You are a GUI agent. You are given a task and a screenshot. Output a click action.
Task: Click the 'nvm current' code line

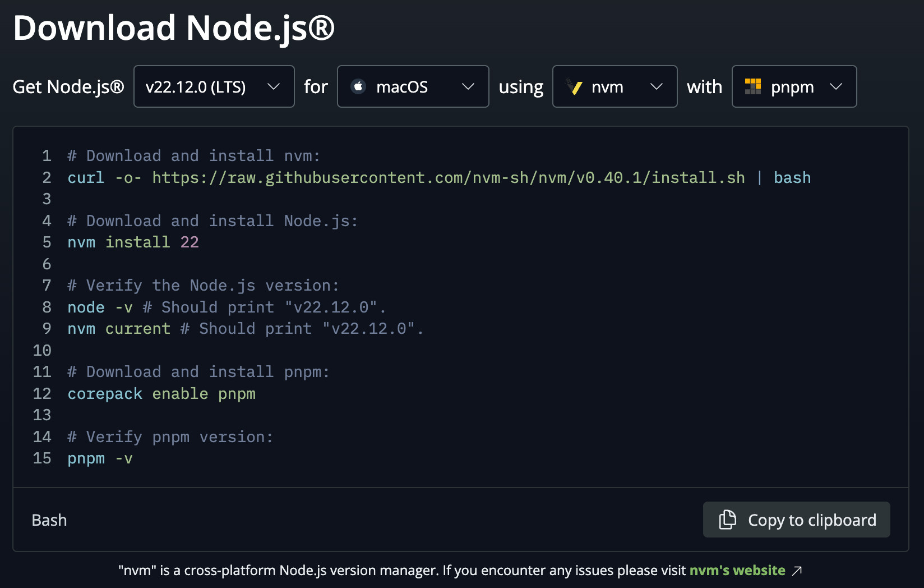[x=246, y=328]
